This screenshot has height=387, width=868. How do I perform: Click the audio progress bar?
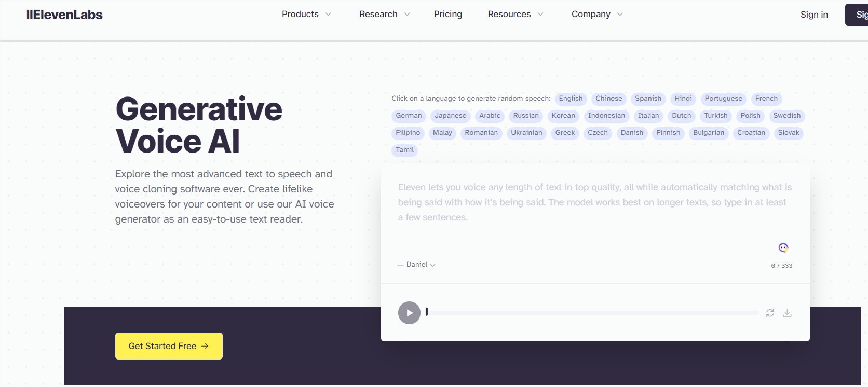592,313
